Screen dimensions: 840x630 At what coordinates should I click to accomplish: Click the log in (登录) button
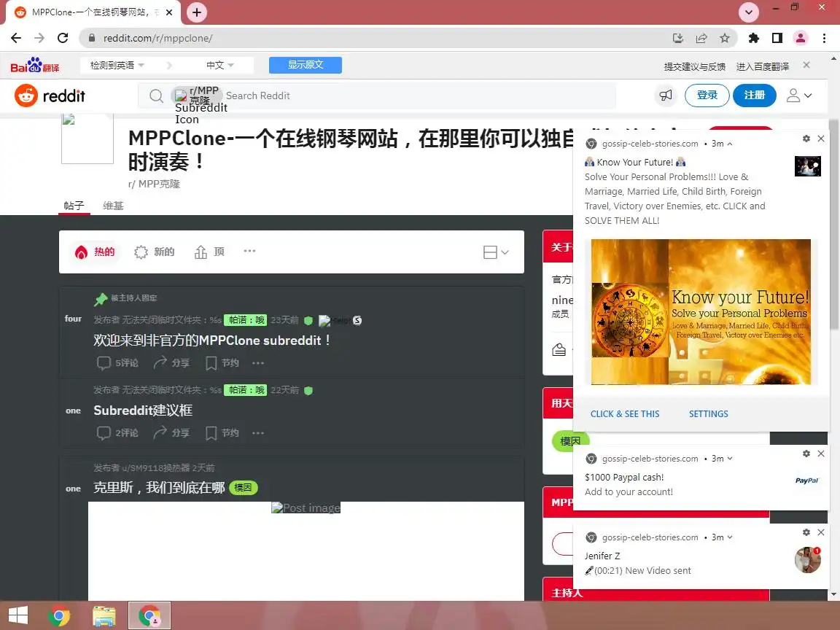(x=707, y=96)
